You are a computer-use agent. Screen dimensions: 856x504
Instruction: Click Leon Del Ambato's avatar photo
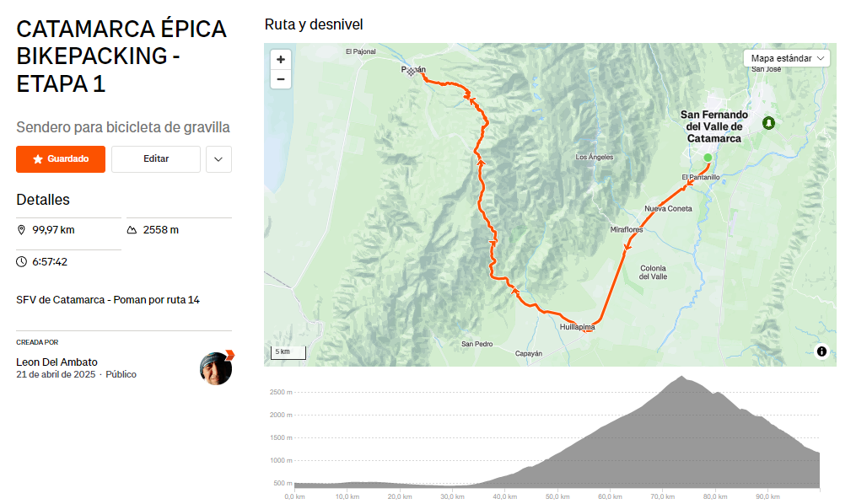pos(216,368)
